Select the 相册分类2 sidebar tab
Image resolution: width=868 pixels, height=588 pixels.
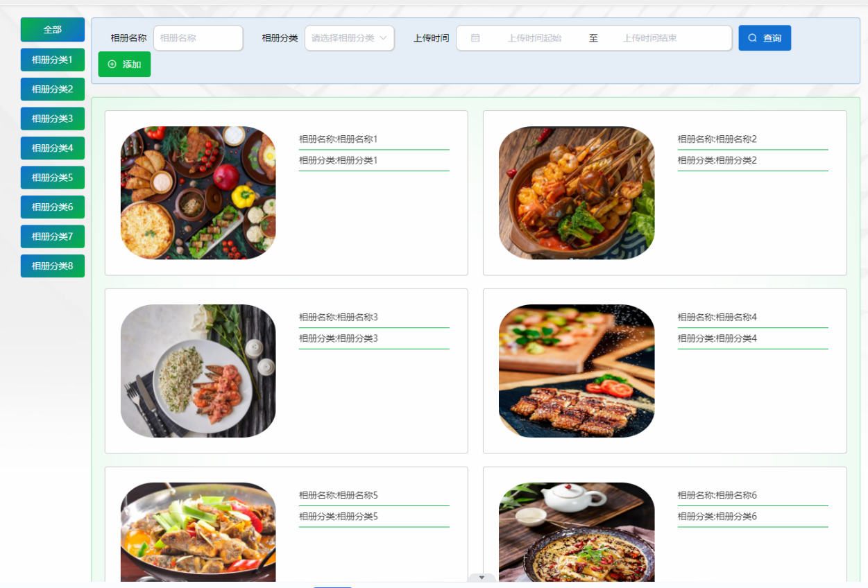click(53, 89)
